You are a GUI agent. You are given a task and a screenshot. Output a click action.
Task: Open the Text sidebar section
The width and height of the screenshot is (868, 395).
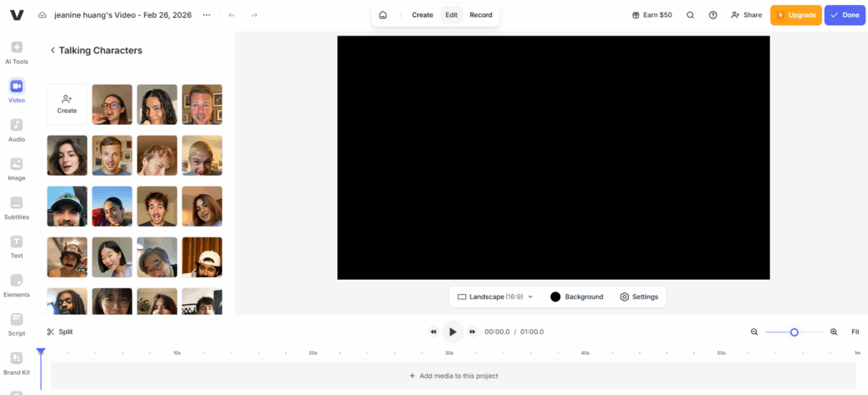(17, 246)
